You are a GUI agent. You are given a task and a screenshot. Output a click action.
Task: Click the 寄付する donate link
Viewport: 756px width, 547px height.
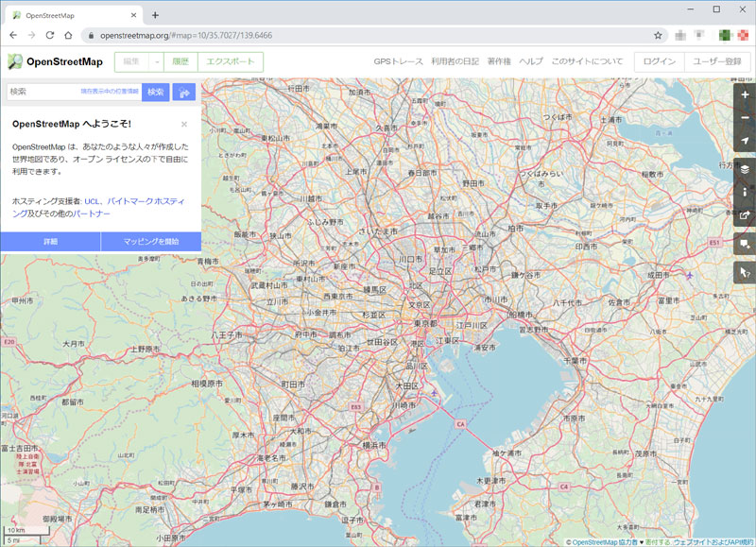click(658, 542)
